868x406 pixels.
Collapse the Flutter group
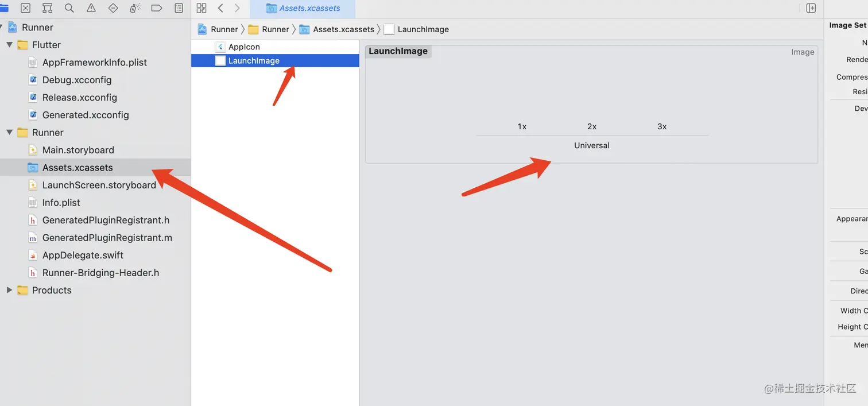(10, 45)
